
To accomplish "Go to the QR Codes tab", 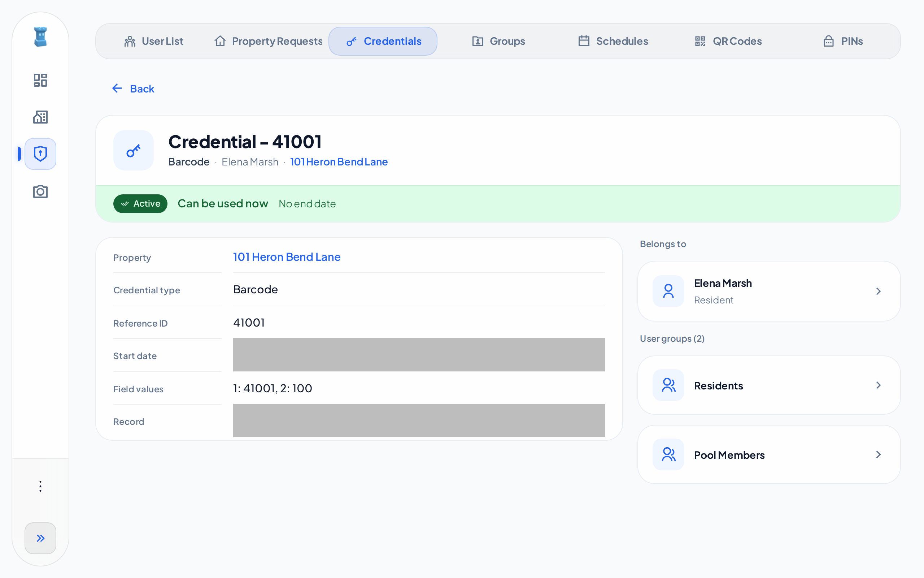I will coord(728,41).
